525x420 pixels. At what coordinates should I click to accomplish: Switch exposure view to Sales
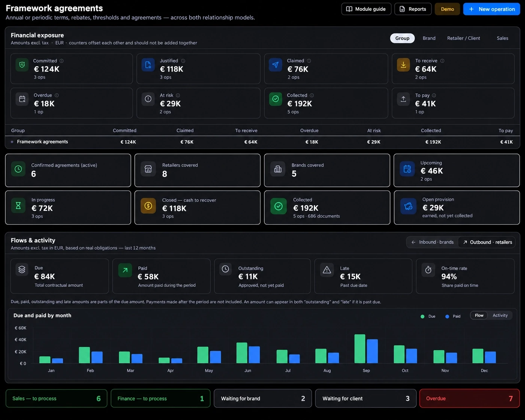coord(503,38)
